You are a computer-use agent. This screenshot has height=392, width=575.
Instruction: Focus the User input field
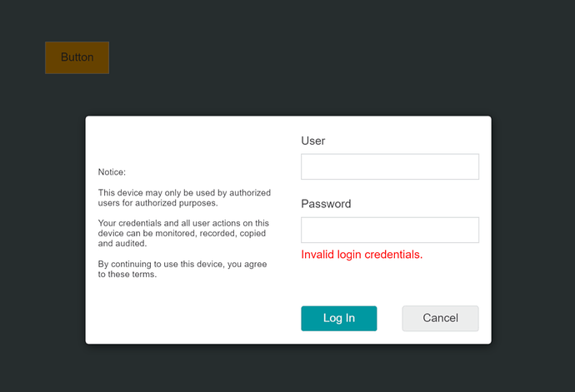[x=389, y=166]
